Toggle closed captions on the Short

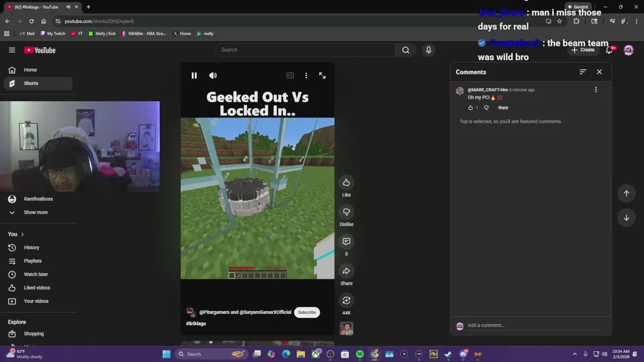point(290,75)
